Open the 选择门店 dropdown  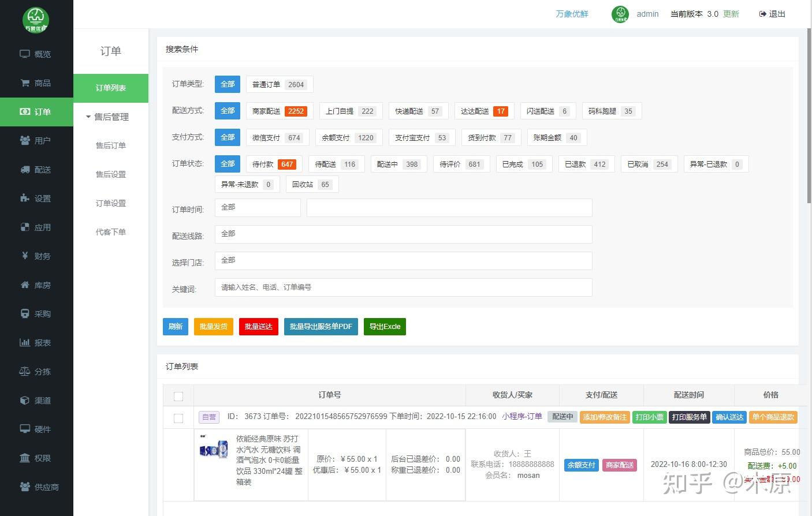click(403, 260)
